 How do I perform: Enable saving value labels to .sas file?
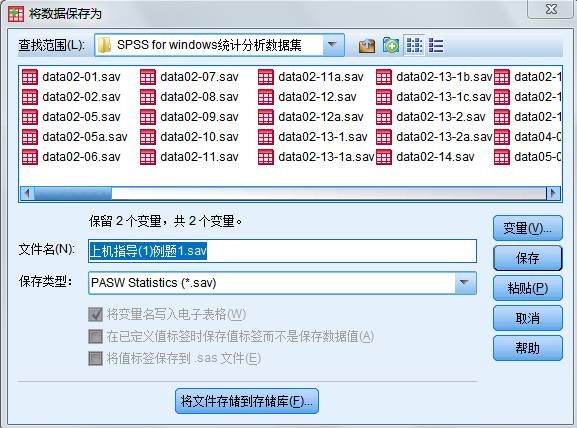95,358
